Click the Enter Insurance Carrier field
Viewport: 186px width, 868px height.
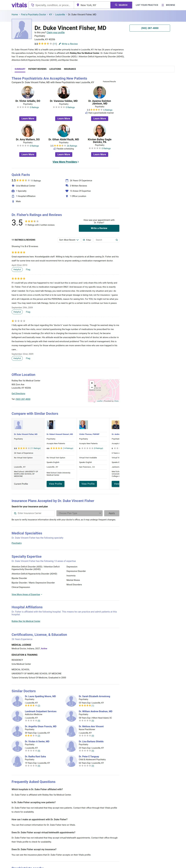coord(33,513)
